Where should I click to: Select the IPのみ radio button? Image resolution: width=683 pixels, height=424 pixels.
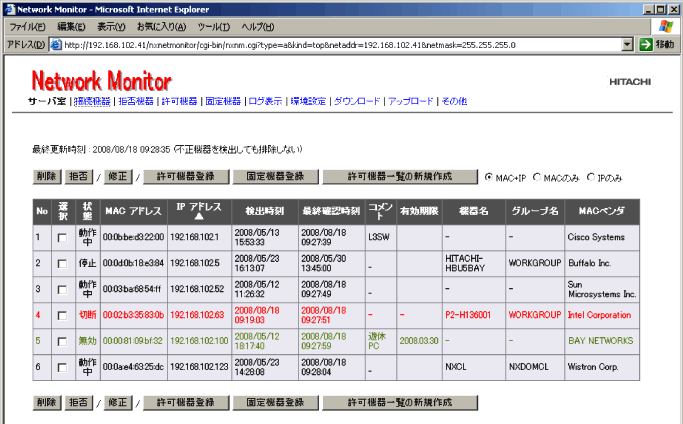click(x=591, y=177)
